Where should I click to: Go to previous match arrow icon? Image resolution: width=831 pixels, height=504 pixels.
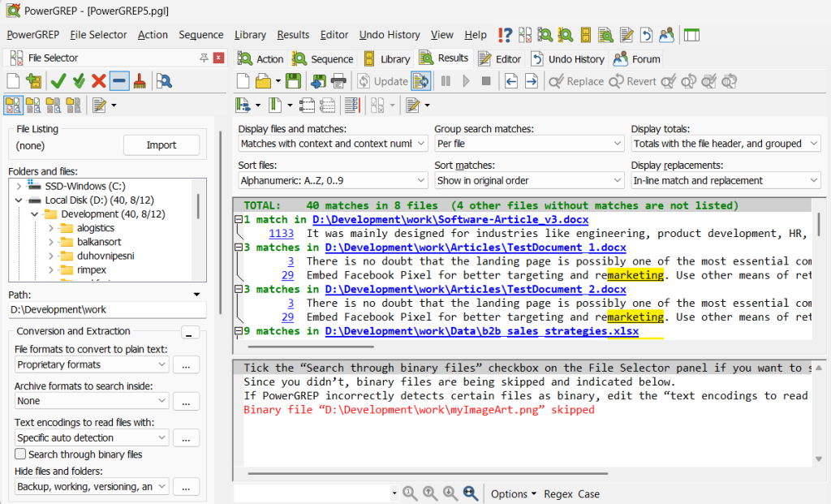[x=510, y=81]
